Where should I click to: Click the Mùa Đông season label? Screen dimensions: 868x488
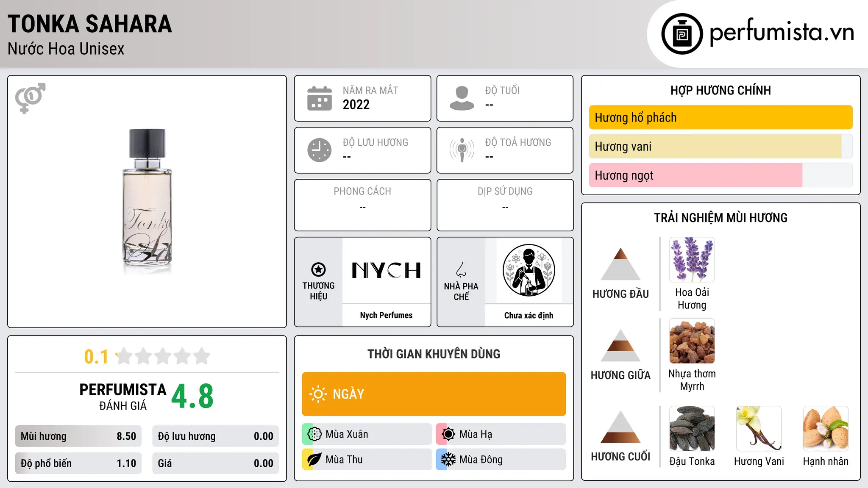pos(481,460)
